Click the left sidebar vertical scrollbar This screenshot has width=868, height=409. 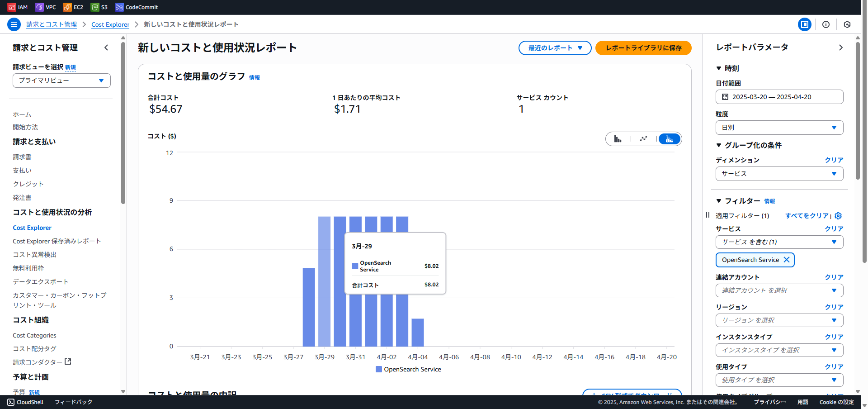click(x=123, y=122)
